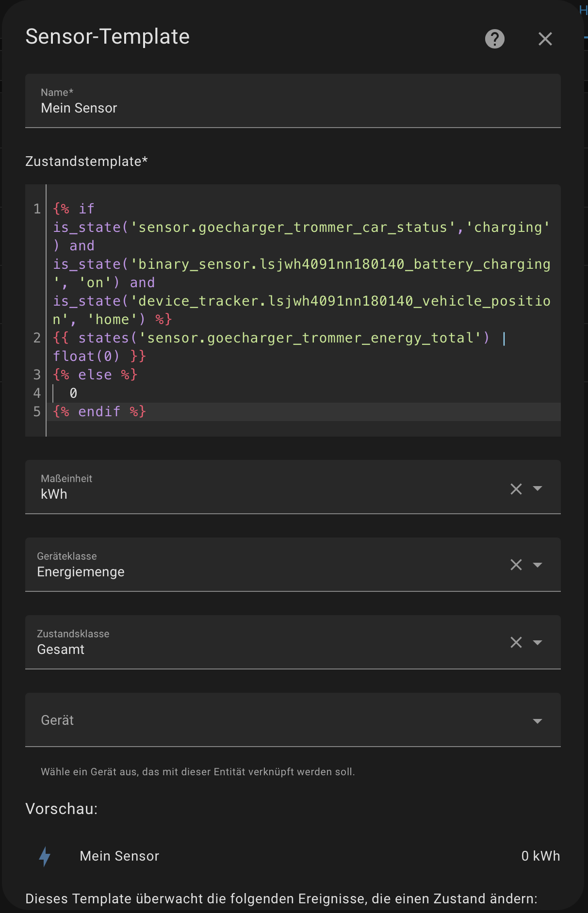The height and width of the screenshot is (913, 588).
Task: Open the help question mark icon
Action: pyautogui.click(x=495, y=39)
